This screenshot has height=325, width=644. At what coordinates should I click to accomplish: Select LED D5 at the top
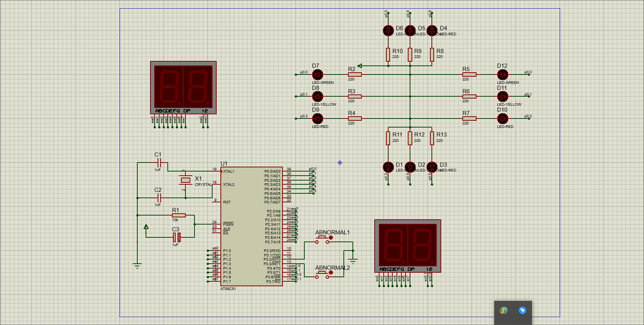[410, 30]
